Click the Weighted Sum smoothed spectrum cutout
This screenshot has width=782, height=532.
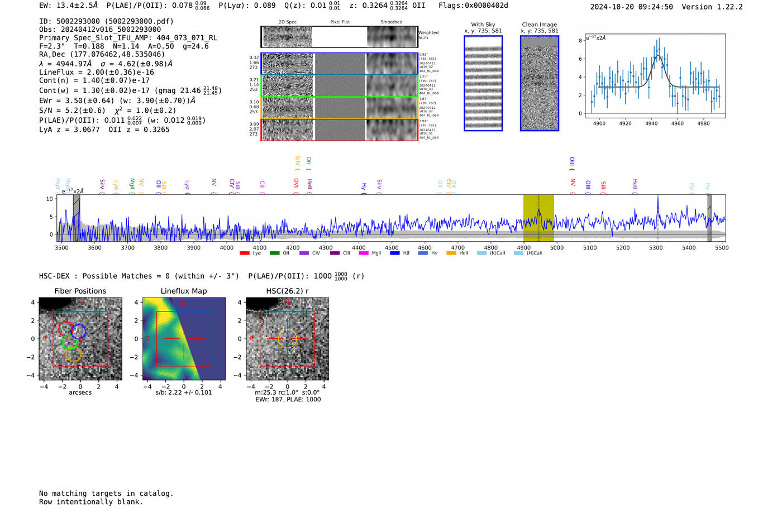point(392,37)
